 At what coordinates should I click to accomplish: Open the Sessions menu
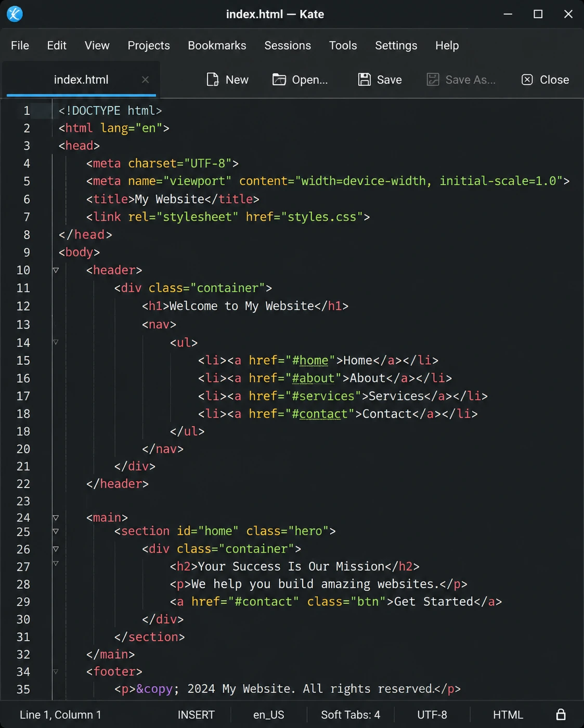(x=288, y=46)
